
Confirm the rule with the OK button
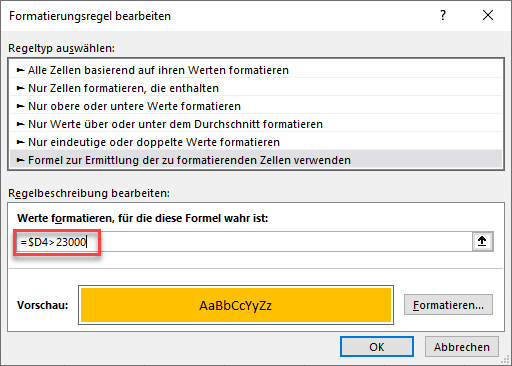[377, 347]
